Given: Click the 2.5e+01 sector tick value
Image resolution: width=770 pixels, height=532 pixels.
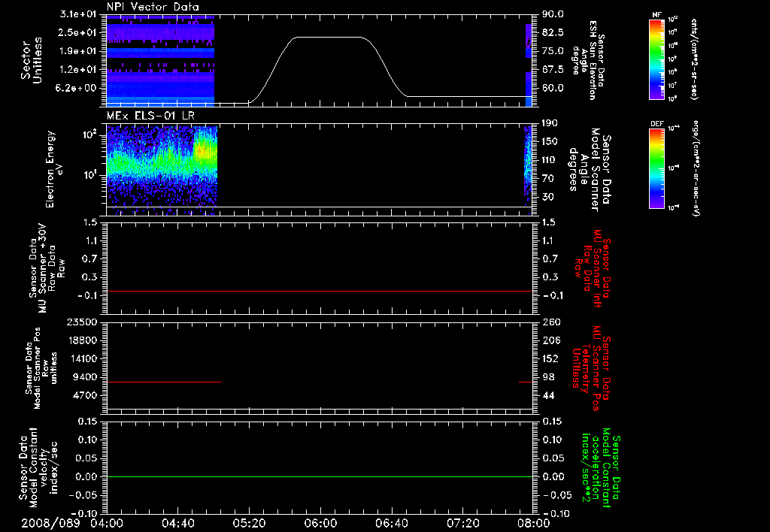Looking at the screenshot, I should (x=79, y=32).
